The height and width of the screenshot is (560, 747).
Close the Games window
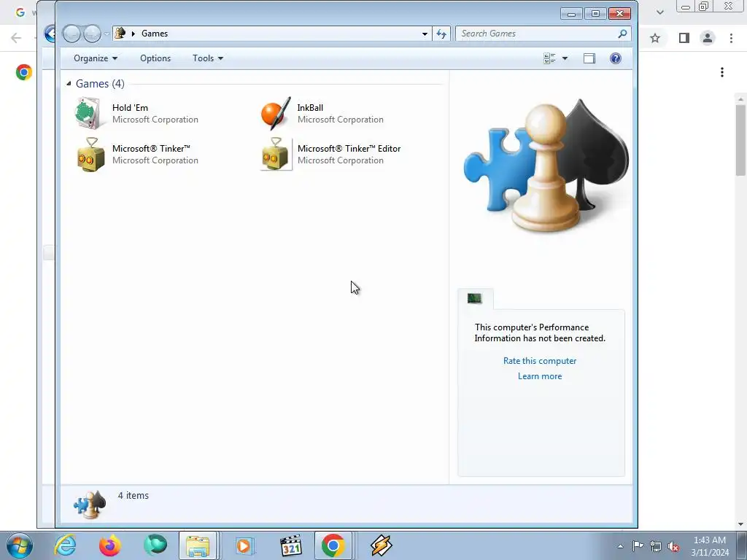620,14
